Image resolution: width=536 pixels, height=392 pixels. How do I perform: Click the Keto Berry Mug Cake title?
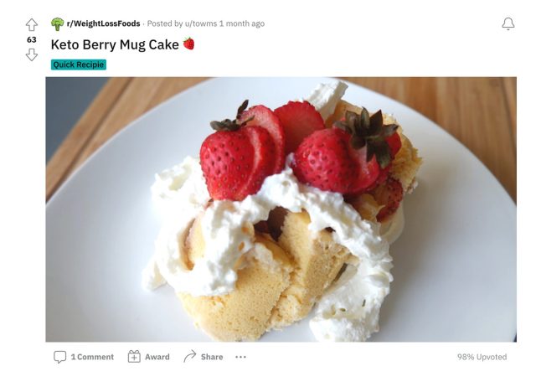click(115, 44)
